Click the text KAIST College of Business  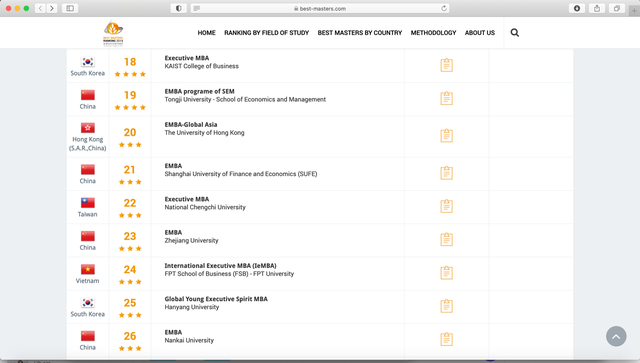(202, 66)
